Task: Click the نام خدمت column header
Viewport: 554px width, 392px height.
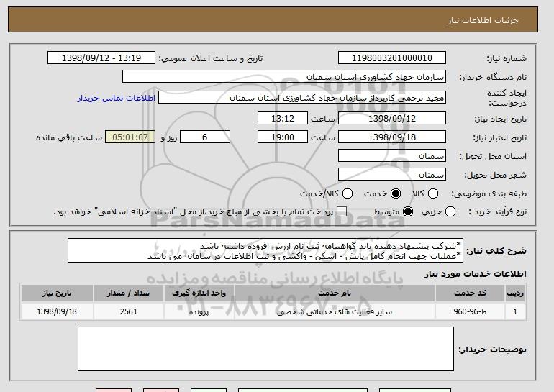Action: click(335, 293)
